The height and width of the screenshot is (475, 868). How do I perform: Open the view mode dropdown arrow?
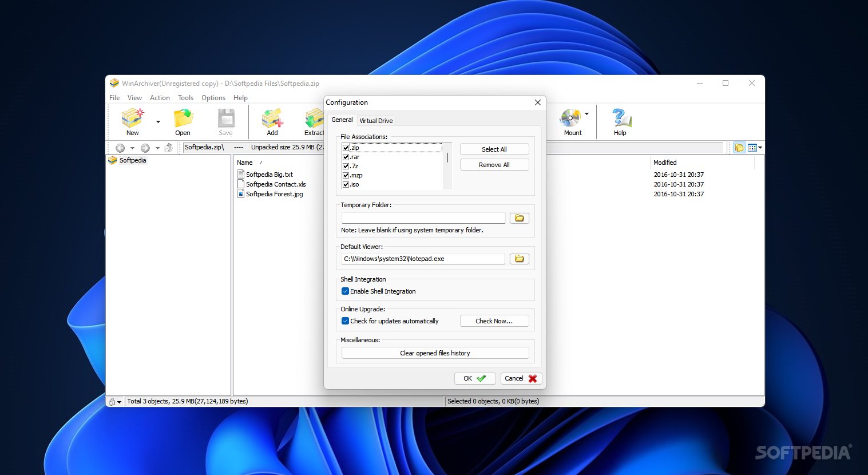[760, 148]
